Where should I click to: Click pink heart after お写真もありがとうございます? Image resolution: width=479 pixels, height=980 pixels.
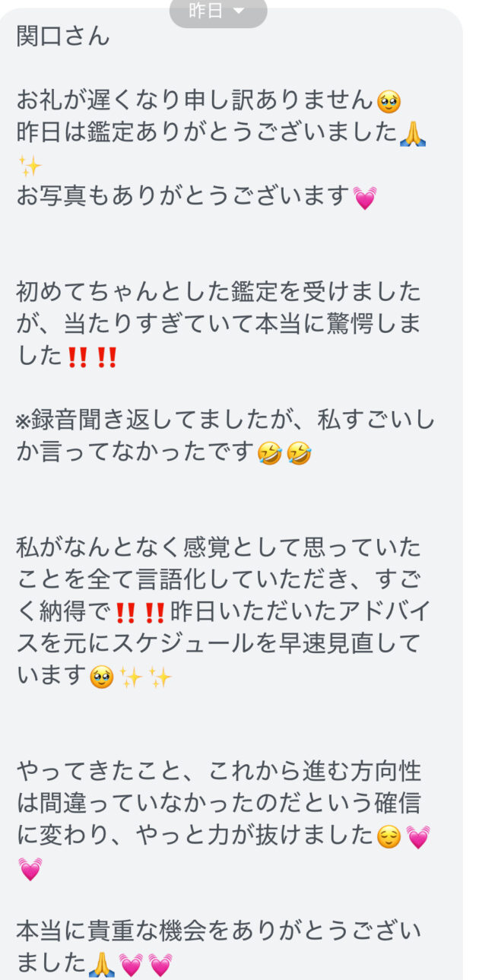(x=365, y=198)
